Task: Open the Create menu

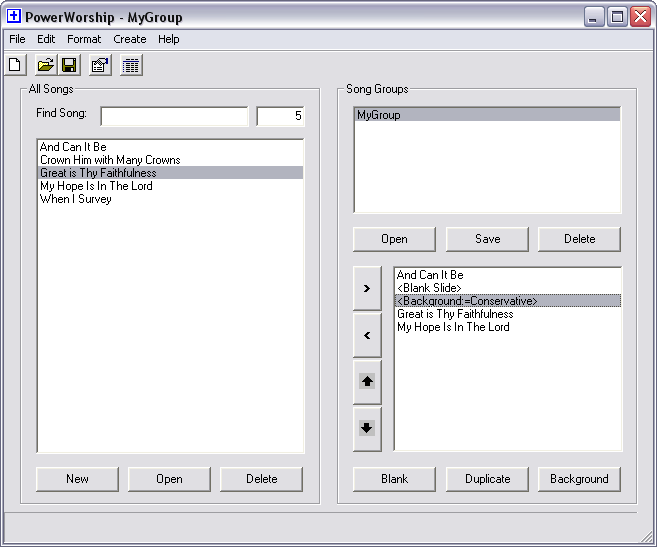Action: click(x=130, y=39)
